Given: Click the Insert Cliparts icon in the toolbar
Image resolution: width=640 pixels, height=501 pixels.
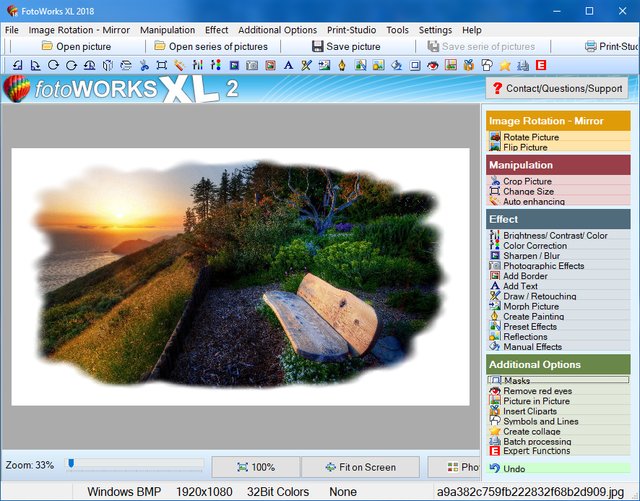Looking at the screenshot, I should point(469,65).
